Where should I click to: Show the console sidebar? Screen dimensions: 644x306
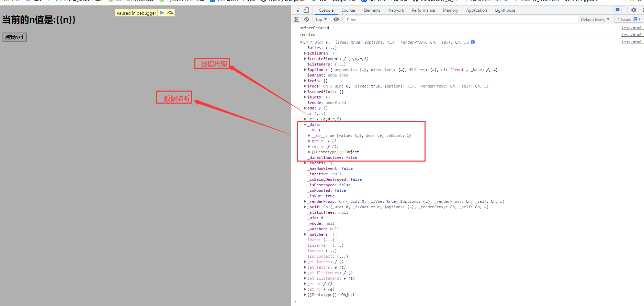pos(297,20)
